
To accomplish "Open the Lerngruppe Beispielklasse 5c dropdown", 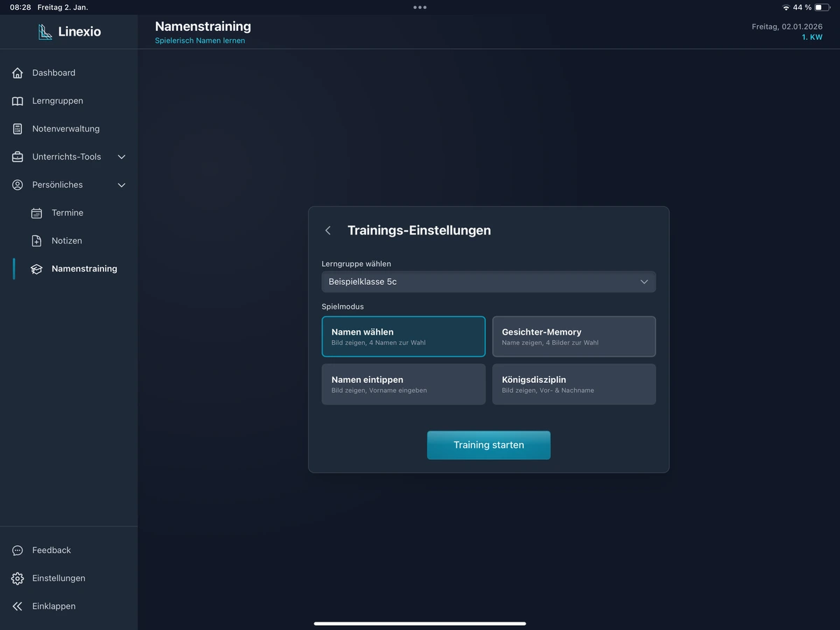I will pyautogui.click(x=489, y=281).
